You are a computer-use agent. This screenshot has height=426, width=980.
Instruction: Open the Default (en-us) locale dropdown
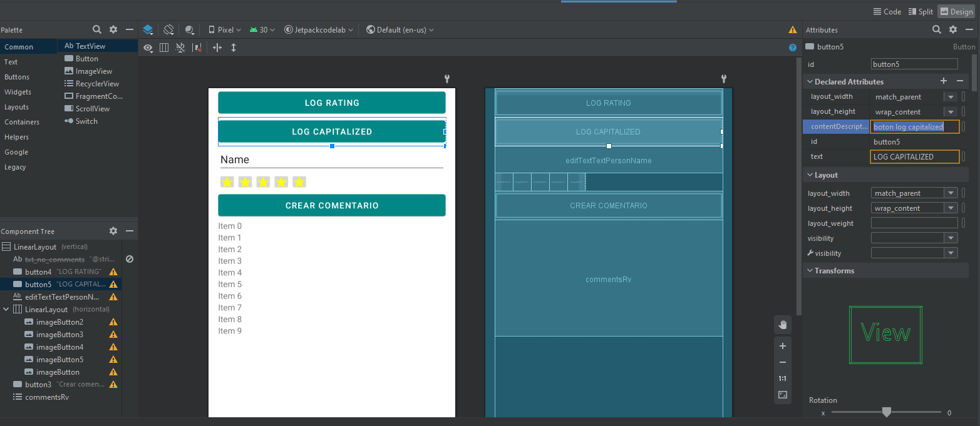(x=400, y=29)
